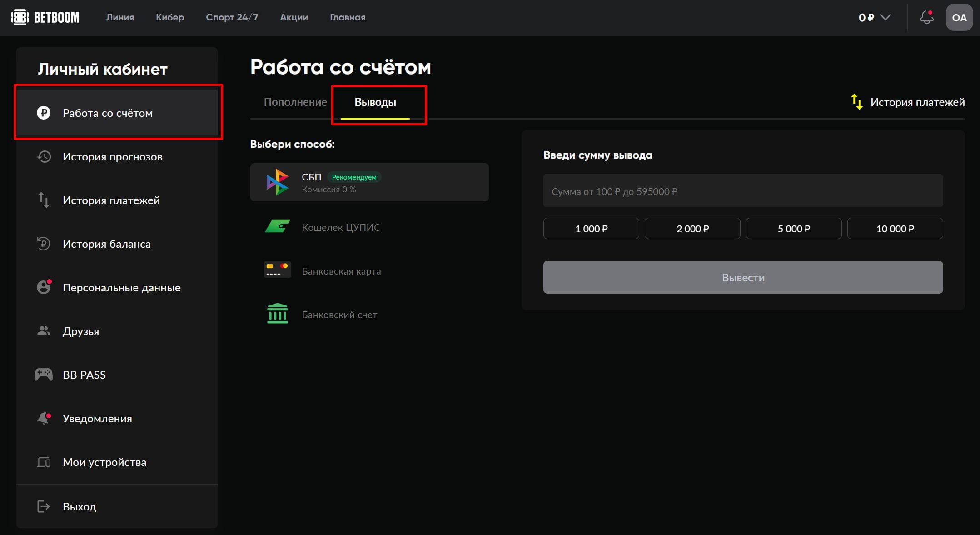
Task: Open Акции in the top menu
Action: 294,17
